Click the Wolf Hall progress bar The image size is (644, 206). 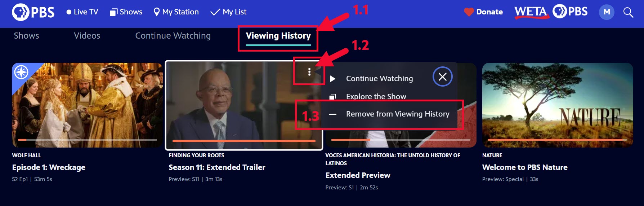coord(88,140)
